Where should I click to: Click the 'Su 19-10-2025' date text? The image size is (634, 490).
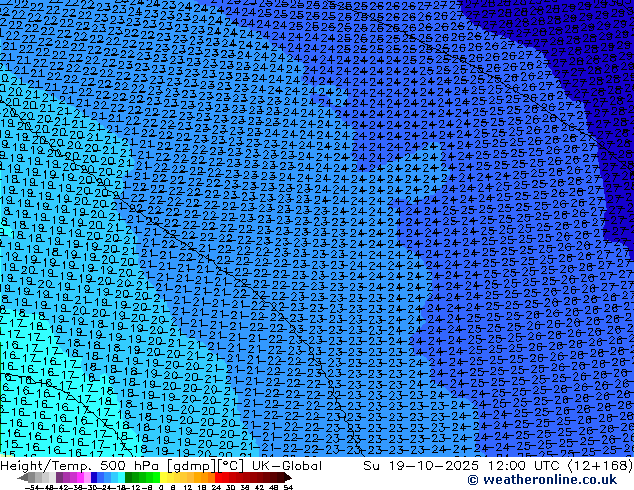pyautogui.click(x=421, y=466)
